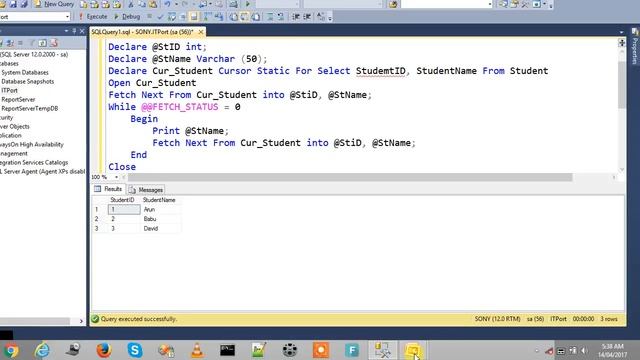Switch to the Results tab
This screenshot has height=360, width=640.
108,189
